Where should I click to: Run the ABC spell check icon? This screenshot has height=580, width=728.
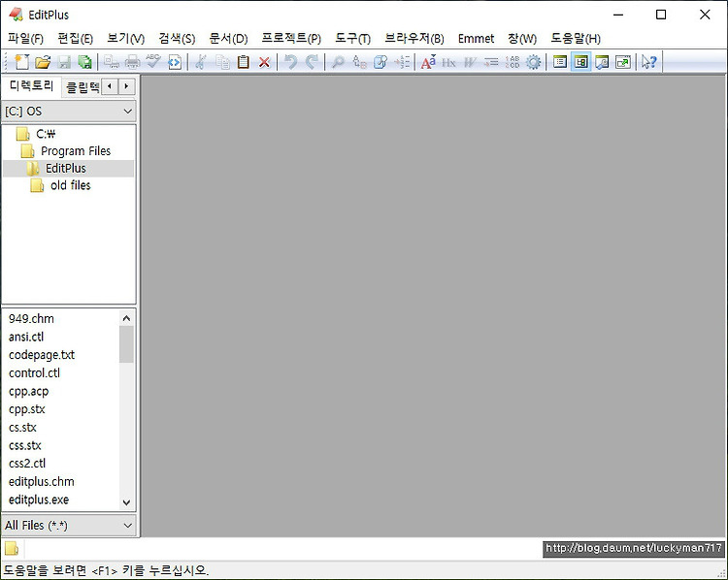(153, 62)
